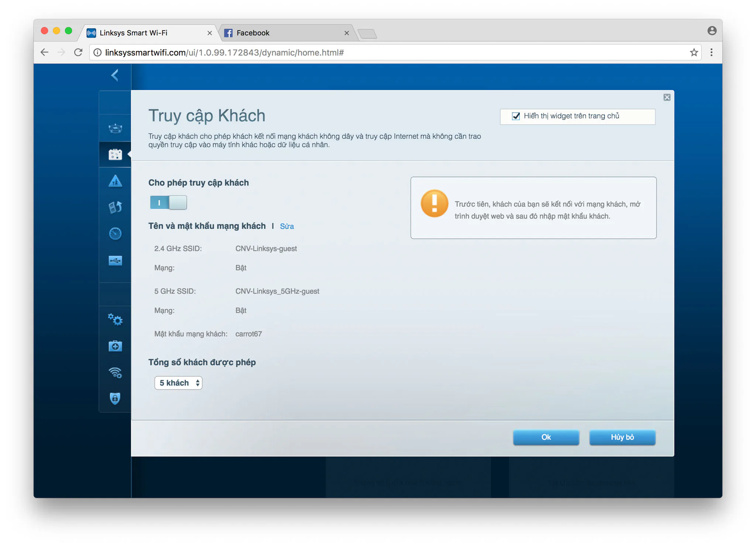This screenshot has width=756, height=546.
Task: Click the browser forward arrow
Action: point(61,52)
